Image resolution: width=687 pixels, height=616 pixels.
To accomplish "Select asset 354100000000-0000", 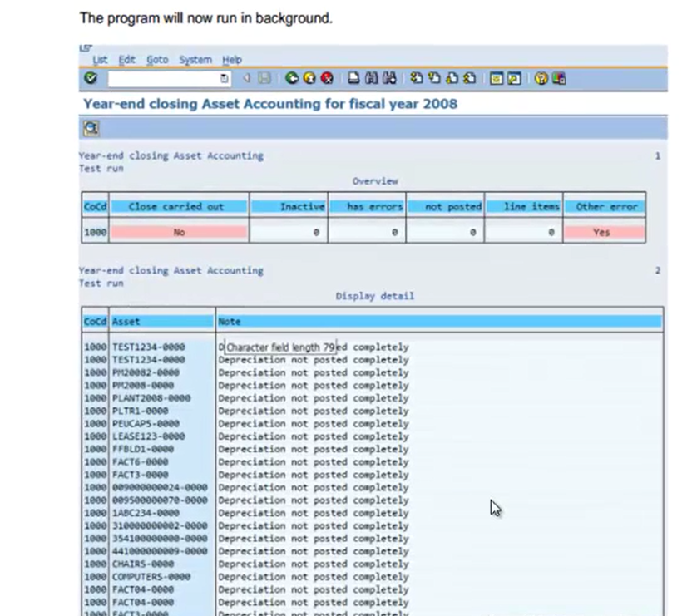I will (x=160, y=538).
